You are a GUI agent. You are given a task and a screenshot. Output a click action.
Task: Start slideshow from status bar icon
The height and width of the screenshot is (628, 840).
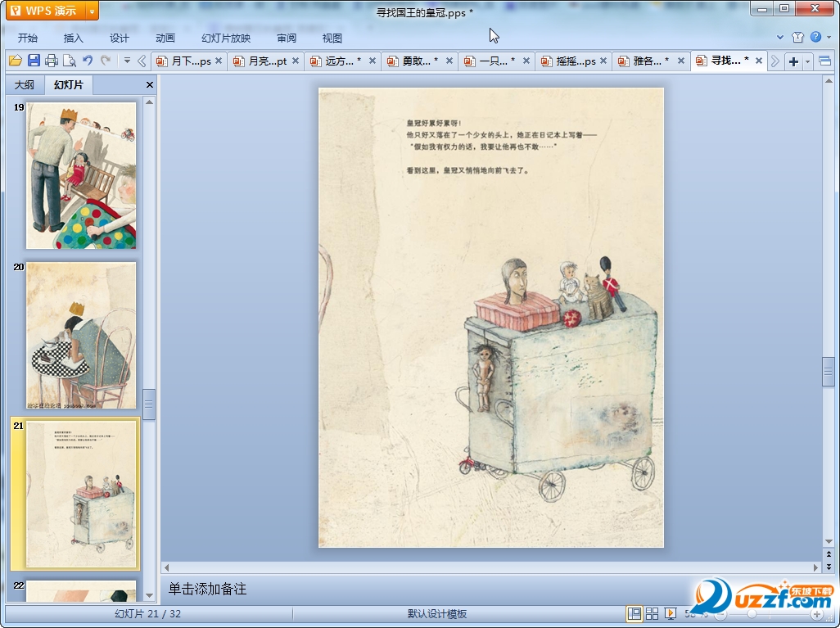click(x=671, y=613)
